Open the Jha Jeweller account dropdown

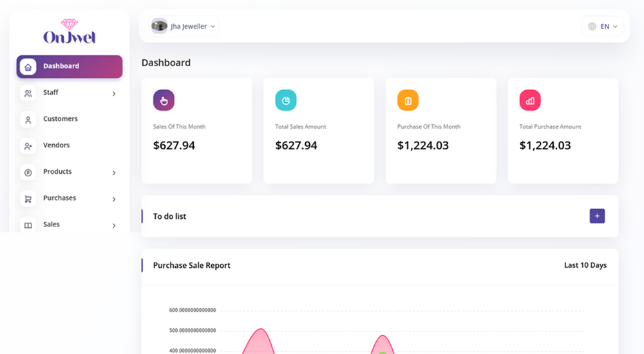[x=184, y=26]
